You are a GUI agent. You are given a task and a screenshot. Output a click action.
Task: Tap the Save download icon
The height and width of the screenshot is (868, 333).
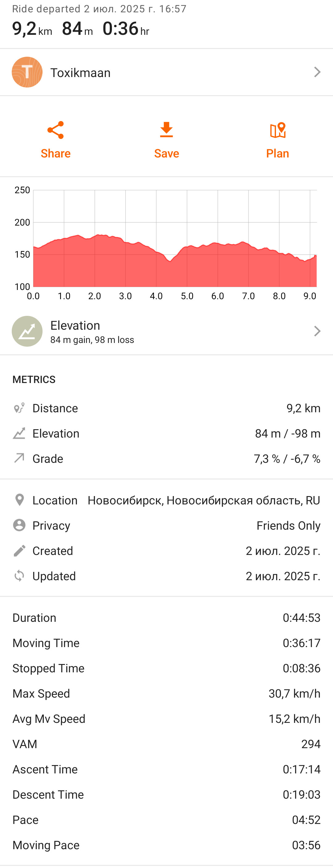click(x=166, y=130)
